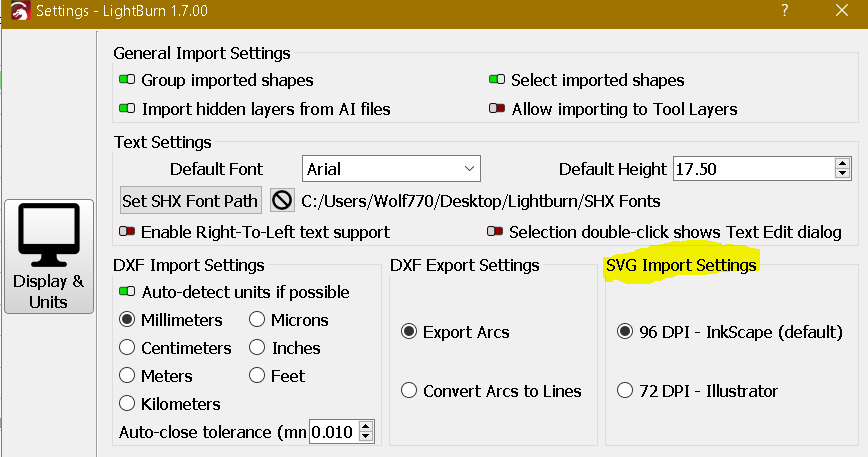Viewport: 868px width, 457px height.
Task: Click the question mark help button
Action: [x=784, y=11]
